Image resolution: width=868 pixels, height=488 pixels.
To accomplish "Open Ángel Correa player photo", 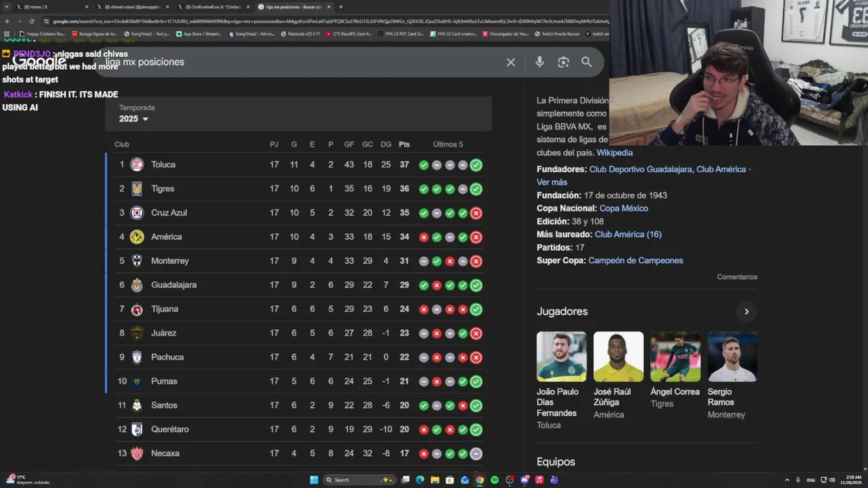I will pos(675,357).
